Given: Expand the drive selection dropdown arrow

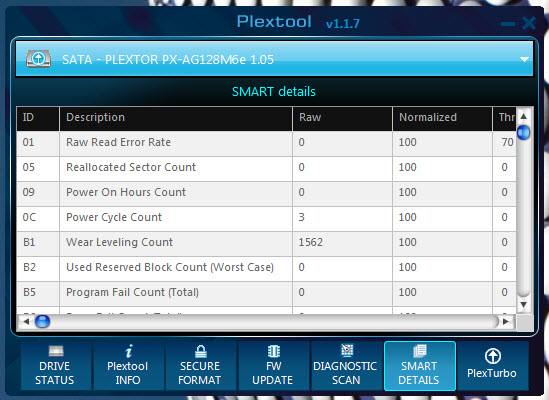Looking at the screenshot, I should pos(524,59).
